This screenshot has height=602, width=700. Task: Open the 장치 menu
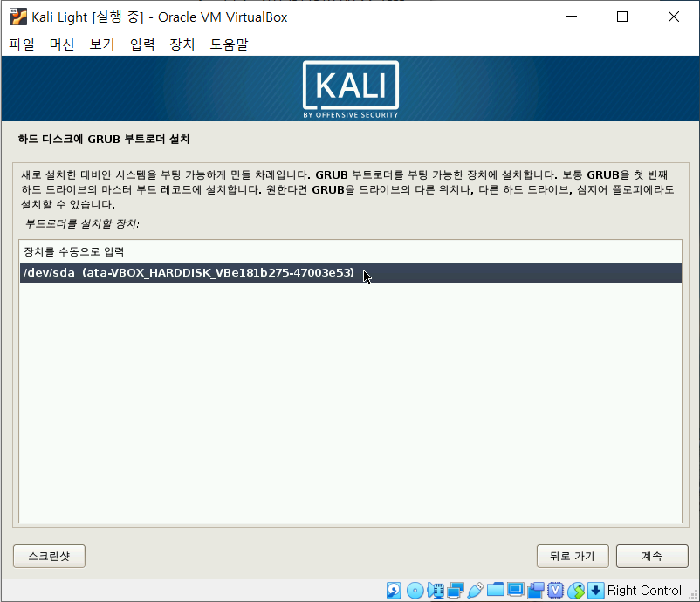tap(182, 44)
